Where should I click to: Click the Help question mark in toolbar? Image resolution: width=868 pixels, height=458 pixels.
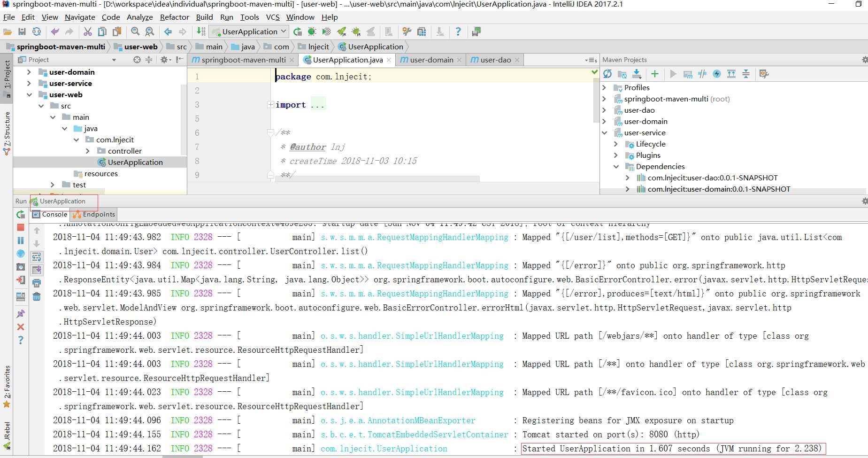coord(458,31)
